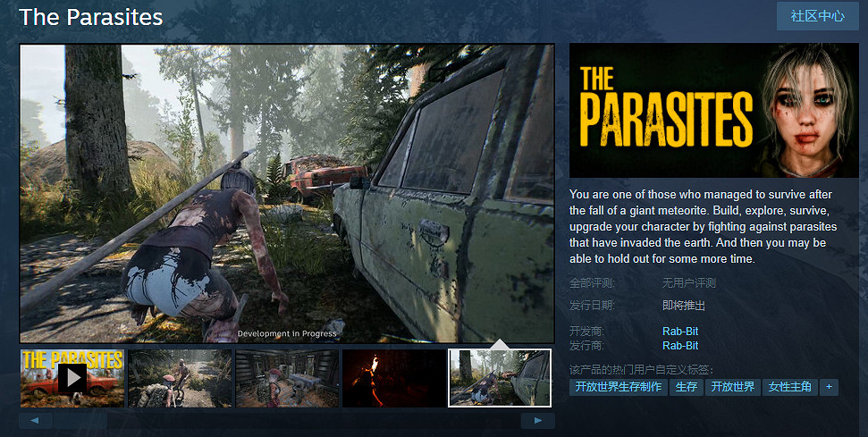
Task: Open the 开放世界 tag
Action: [732, 387]
